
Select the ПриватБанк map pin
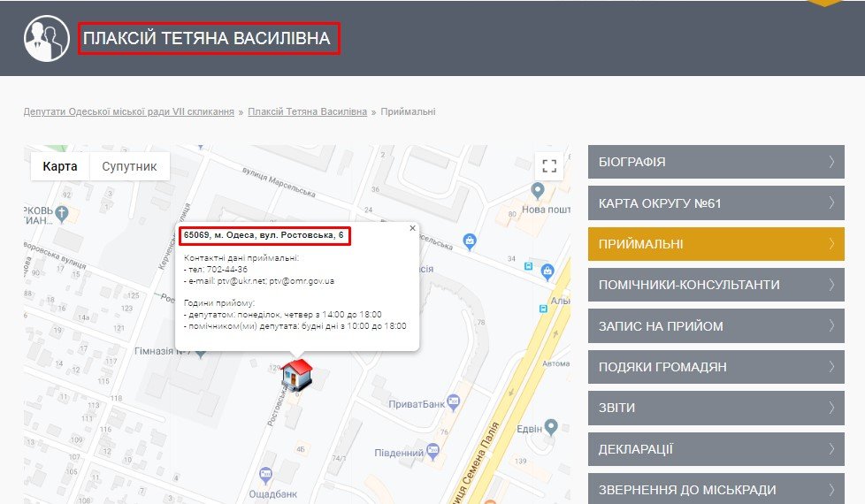[454, 402]
